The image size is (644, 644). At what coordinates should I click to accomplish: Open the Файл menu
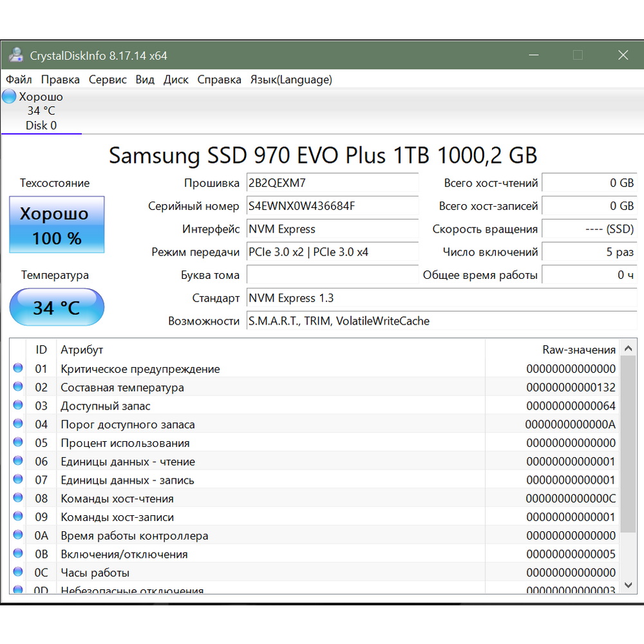(x=19, y=80)
